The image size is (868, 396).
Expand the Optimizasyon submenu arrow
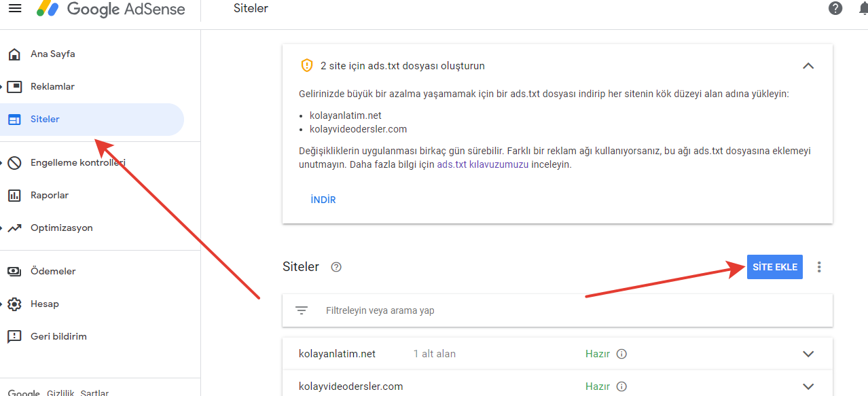(2, 228)
